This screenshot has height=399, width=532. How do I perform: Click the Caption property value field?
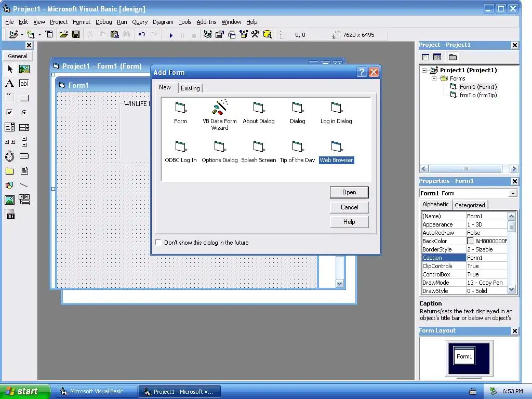coord(486,258)
